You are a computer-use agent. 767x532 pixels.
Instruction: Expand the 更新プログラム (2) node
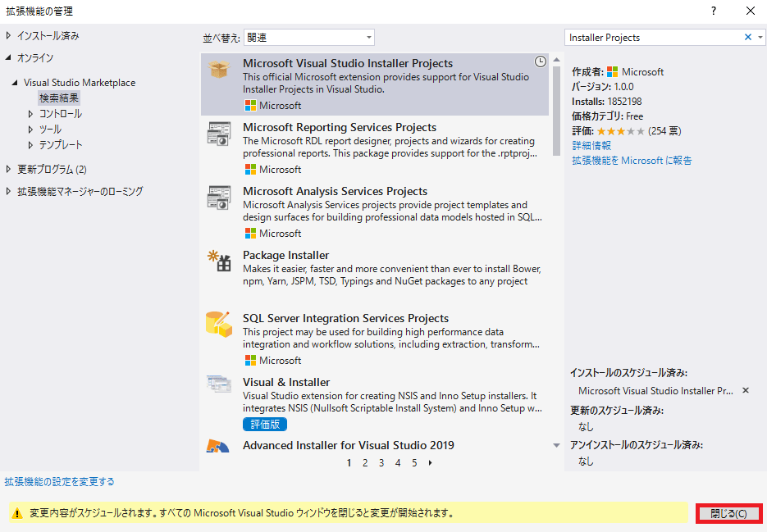tap(8, 169)
